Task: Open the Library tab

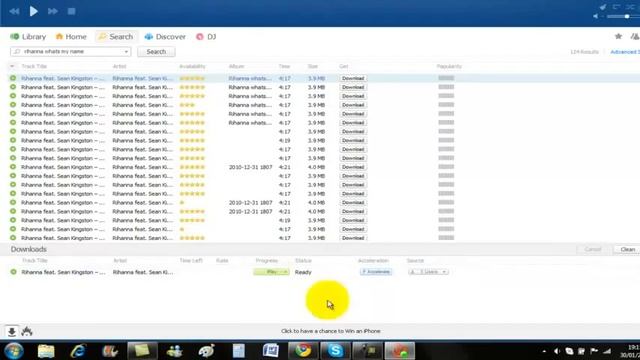Action: tap(28, 37)
